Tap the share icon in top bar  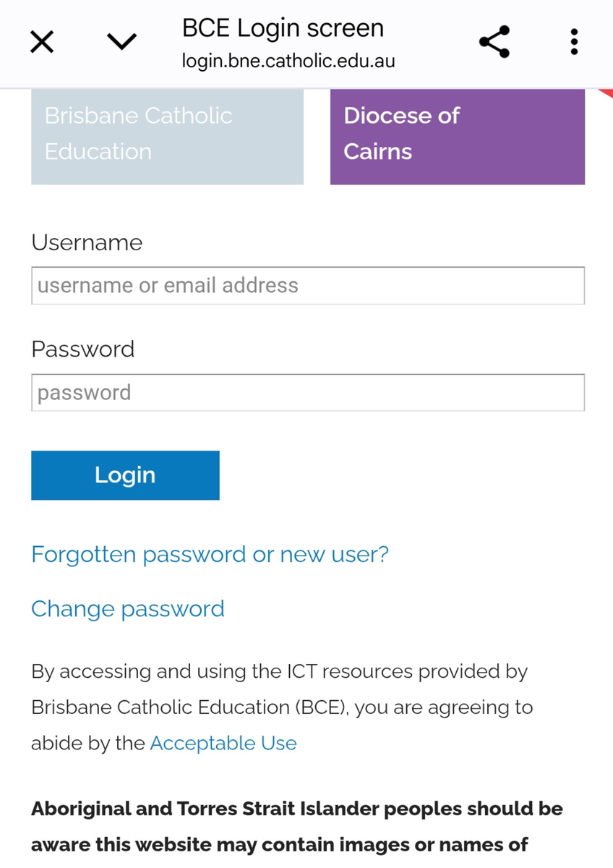494,42
